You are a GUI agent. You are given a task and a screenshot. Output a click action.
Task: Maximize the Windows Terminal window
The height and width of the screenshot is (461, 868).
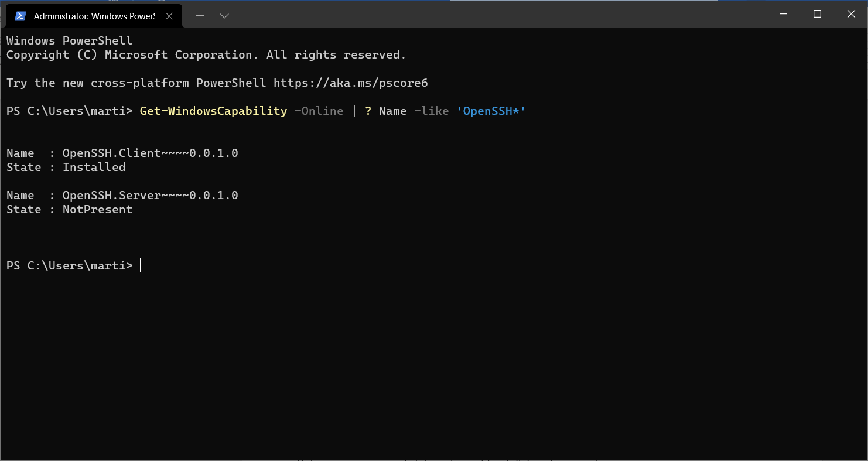(x=817, y=14)
